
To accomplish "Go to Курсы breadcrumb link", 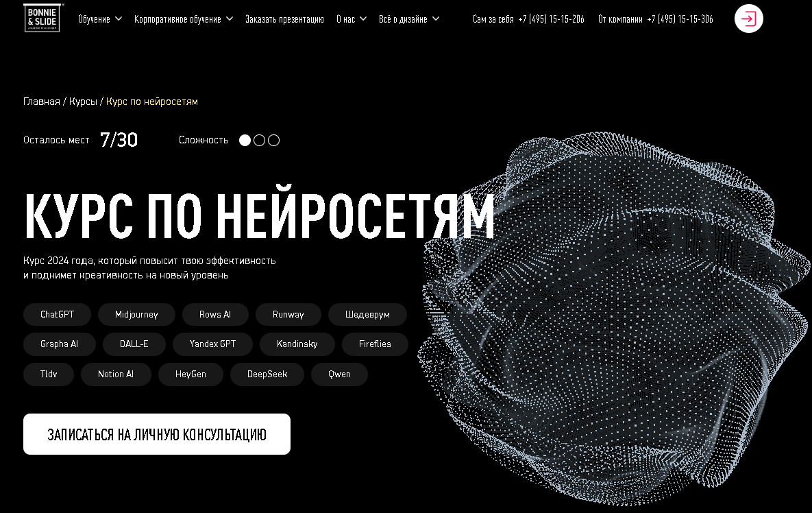I will click(83, 102).
